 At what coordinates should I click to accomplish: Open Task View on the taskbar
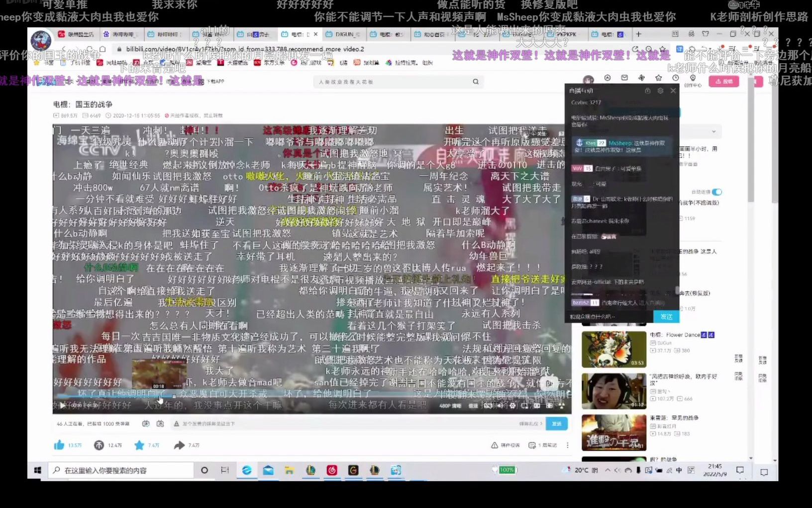[225, 470]
